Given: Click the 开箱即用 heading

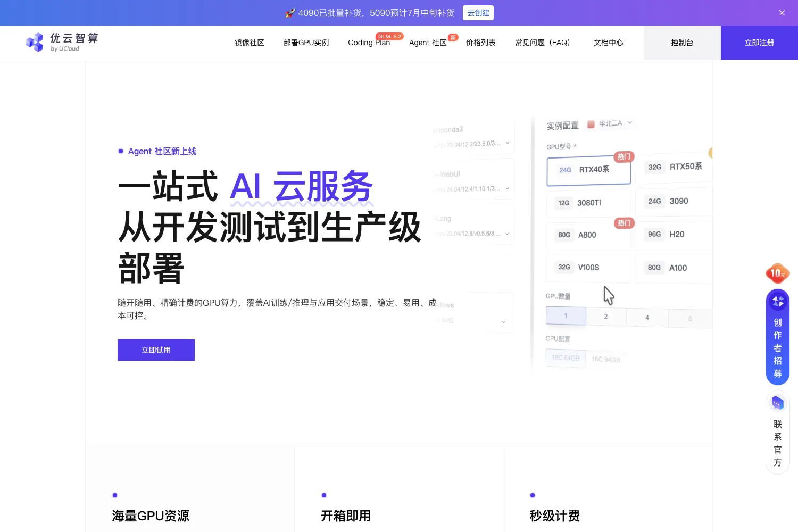Looking at the screenshot, I should pyautogui.click(x=346, y=516).
